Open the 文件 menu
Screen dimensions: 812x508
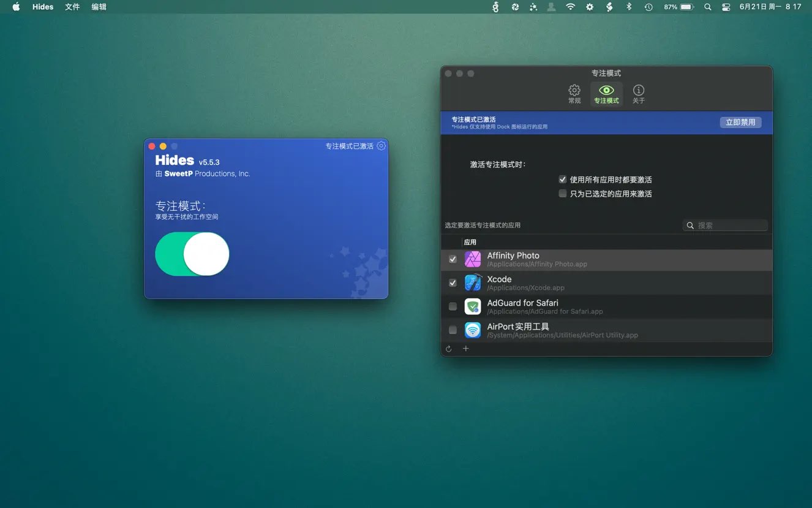[x=72, y=7]
